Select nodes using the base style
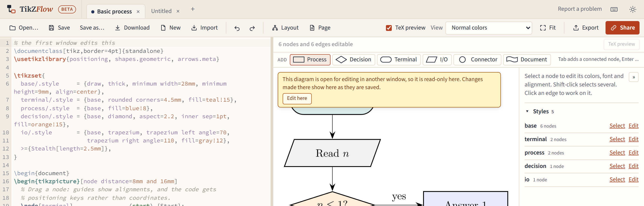Image resolution: width=644 pixels, height=206 pixels. pyautogui.click(x=617, y=126)
